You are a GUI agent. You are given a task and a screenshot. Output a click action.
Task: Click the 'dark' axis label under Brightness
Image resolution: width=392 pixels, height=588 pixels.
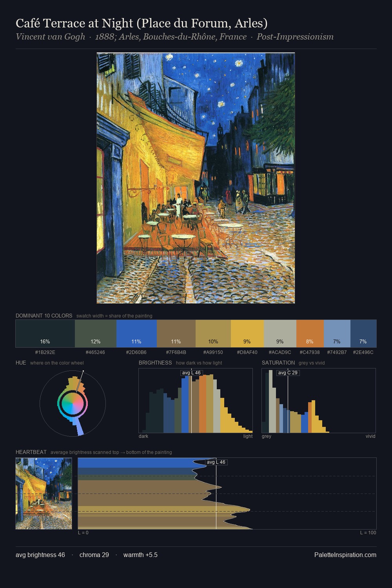[x=143, y=436]
